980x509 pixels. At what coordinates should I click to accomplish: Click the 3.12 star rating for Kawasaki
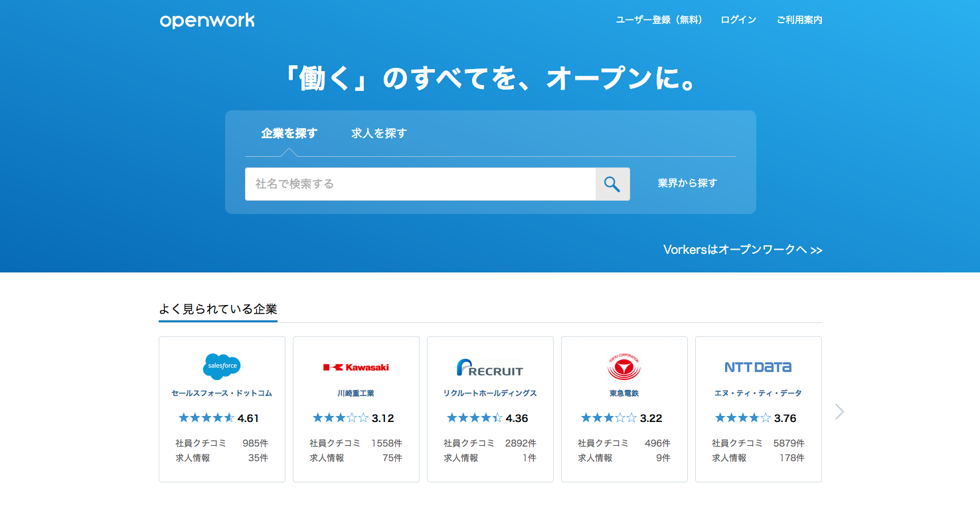(x=353, y=418)
